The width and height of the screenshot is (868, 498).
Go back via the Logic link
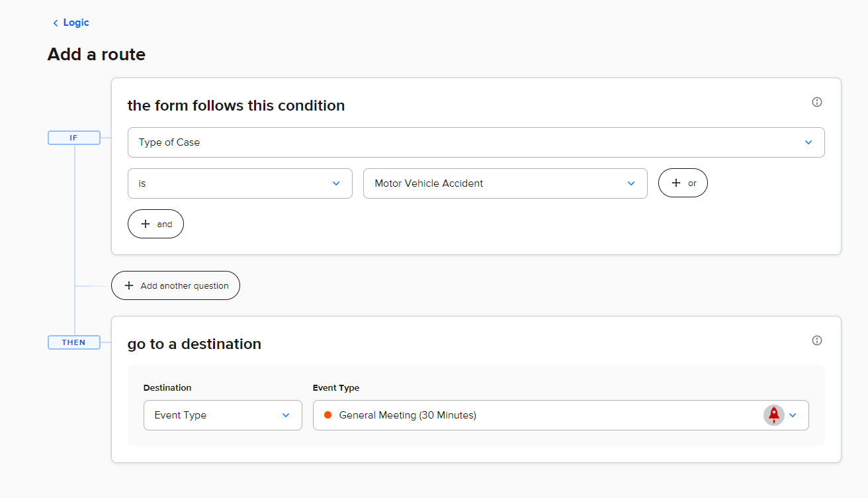point(75,23)
